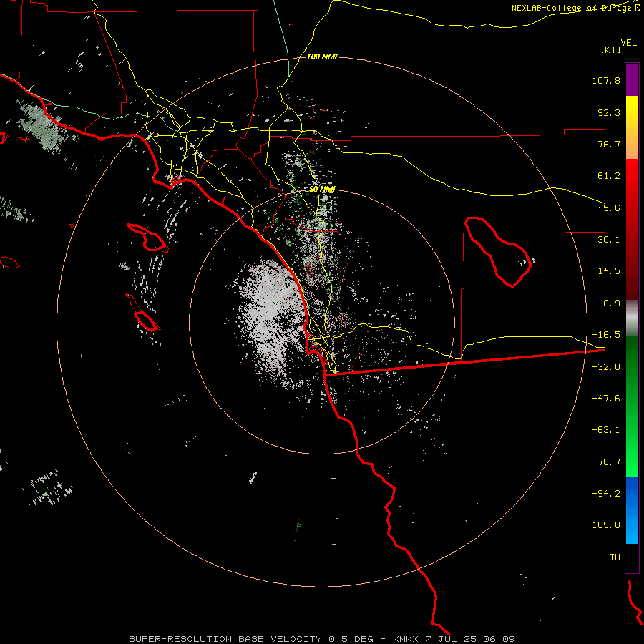
Task: Click the 61.2 scale value
Action: [609, 176]
